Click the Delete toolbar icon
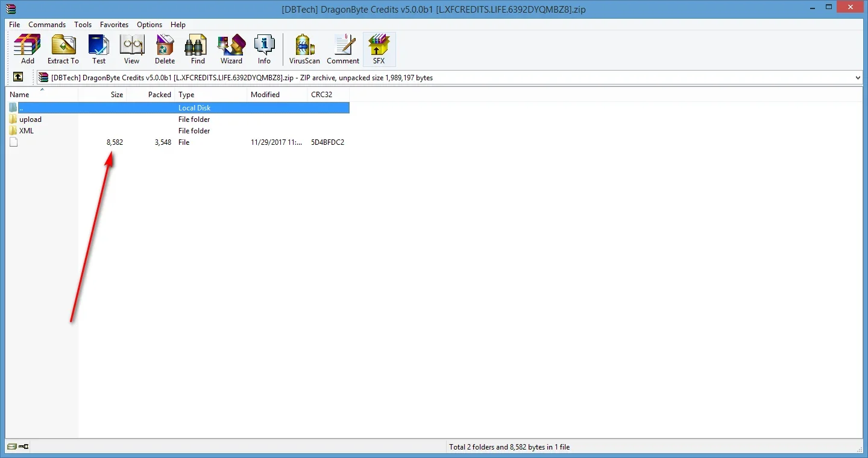This screenshot has width=868, height=458. (x=165, y=49)
